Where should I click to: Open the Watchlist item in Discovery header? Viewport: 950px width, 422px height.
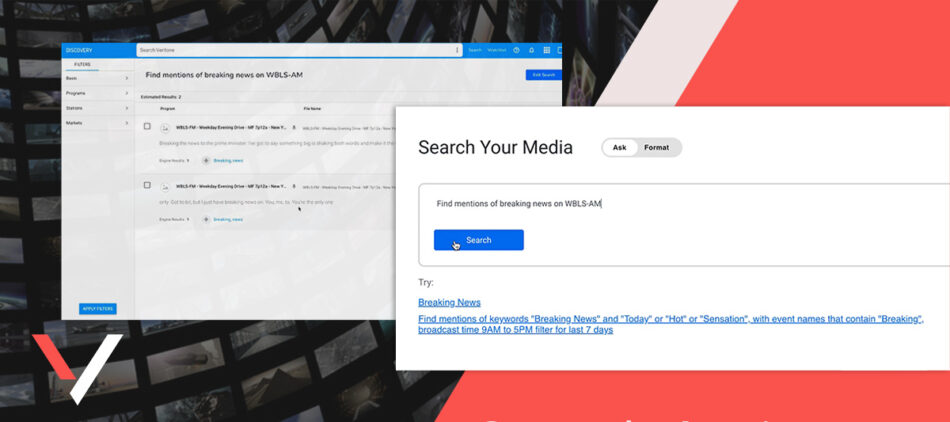tap(497, 50)
